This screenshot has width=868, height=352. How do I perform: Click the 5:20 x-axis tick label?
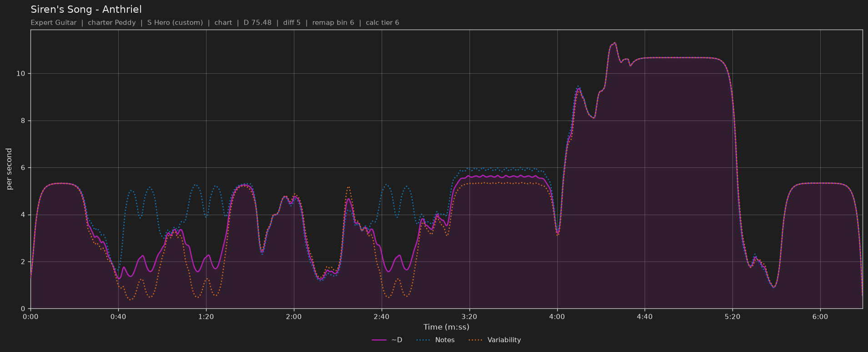pyautogui.click(x=732, y=317)
